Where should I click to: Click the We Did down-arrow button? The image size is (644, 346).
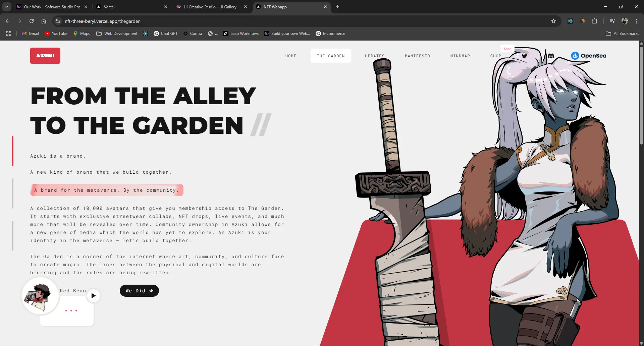tap(139, 291)
